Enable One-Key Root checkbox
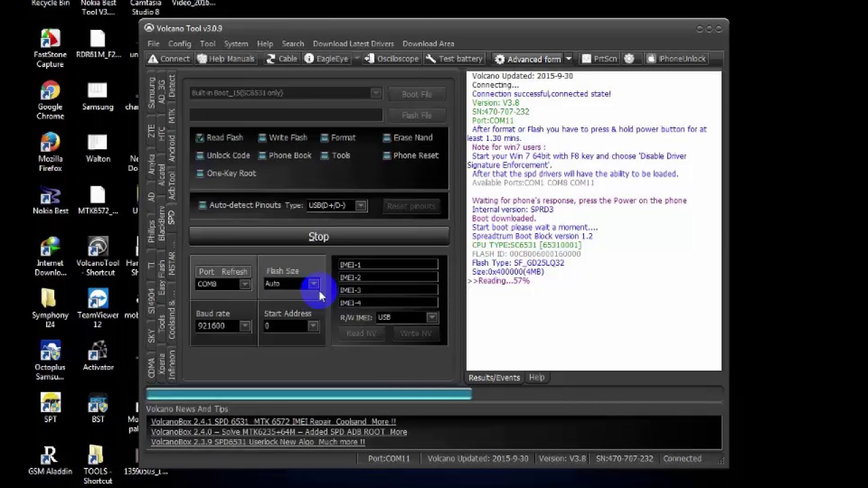This screenshot has width=868, height=488. (x=200, y=174)
